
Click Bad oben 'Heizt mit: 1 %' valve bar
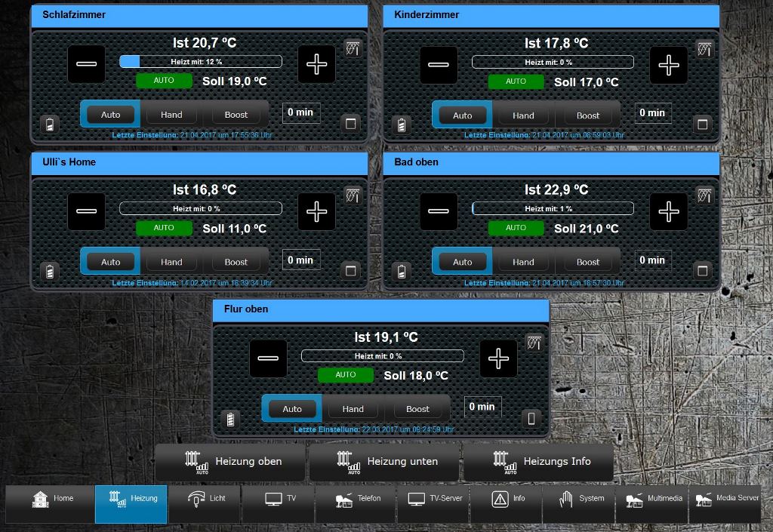[553, 208]
